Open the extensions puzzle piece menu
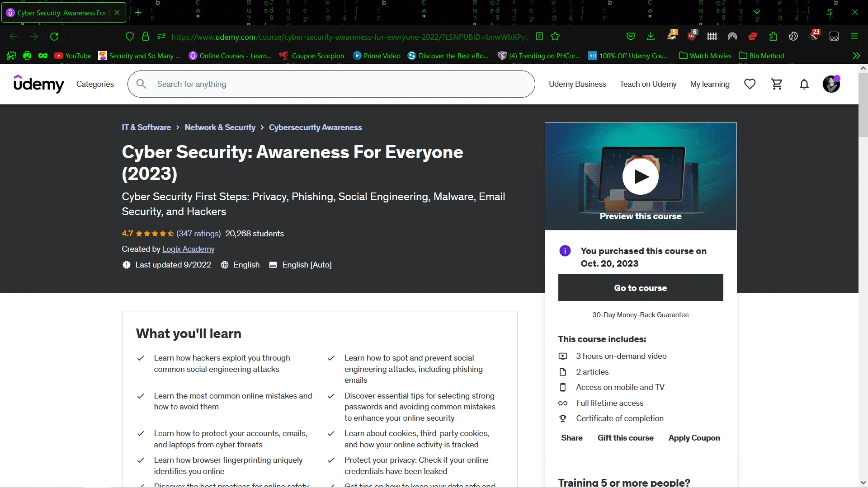The width and height of the screenshot is (868, 488). [773, 37]
